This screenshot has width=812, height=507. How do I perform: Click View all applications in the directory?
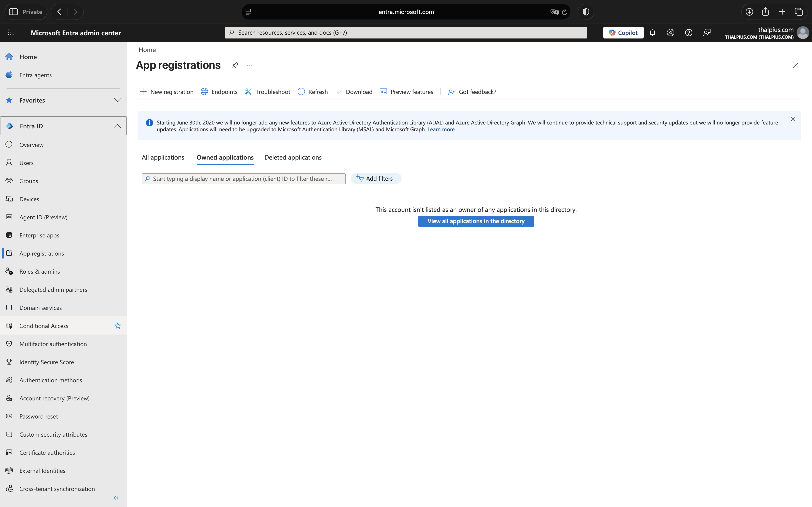click(x=476, y=221)
